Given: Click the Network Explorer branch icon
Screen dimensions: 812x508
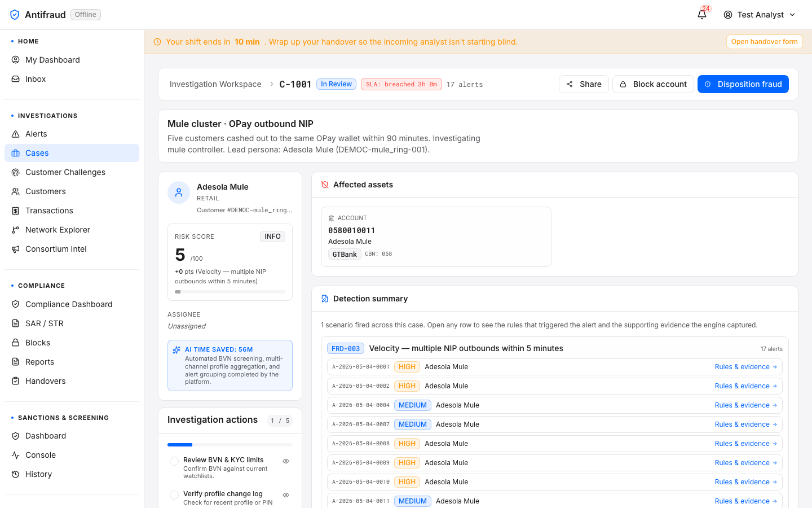Looking at the screenshot, I should (x=16, y=230).
